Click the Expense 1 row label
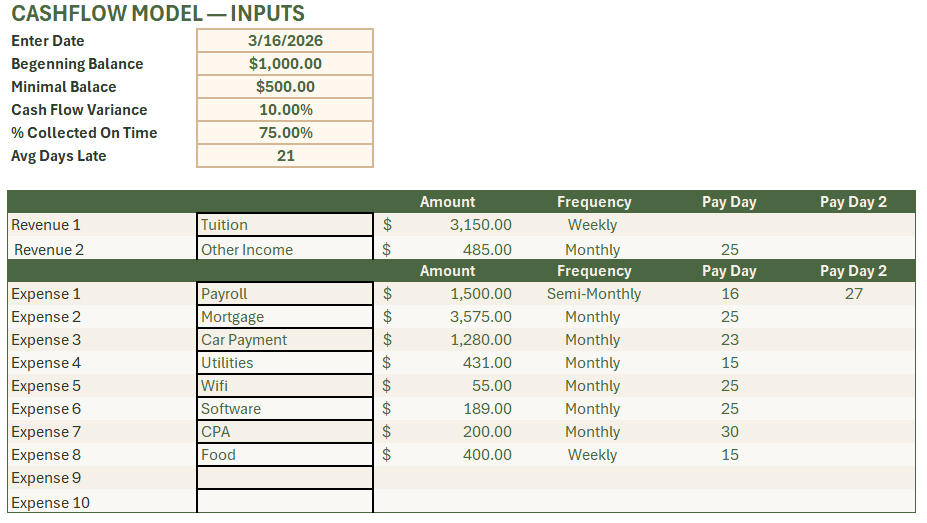The image size is (927, 523). pos(46,294)
